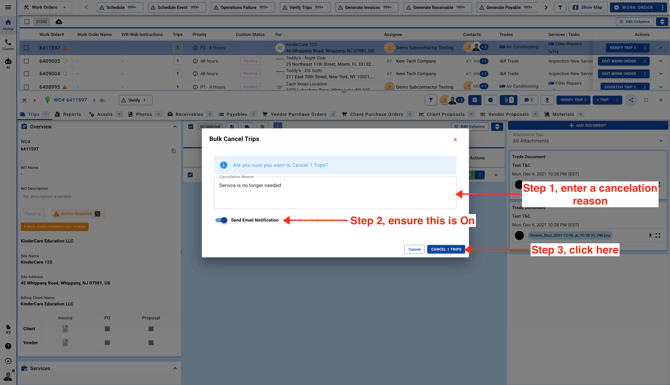Open the Vendor Purchase Orders tab

299,115
